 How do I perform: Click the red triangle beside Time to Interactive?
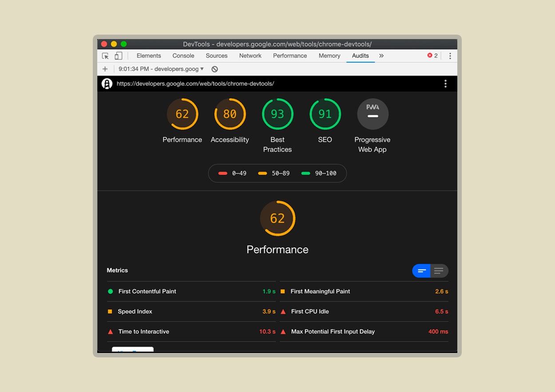(110, 332)
